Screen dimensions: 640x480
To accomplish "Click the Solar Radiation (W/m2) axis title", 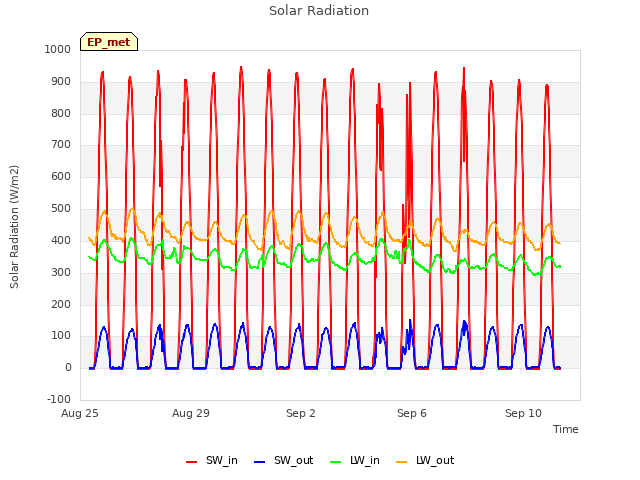I will point(14,227).
